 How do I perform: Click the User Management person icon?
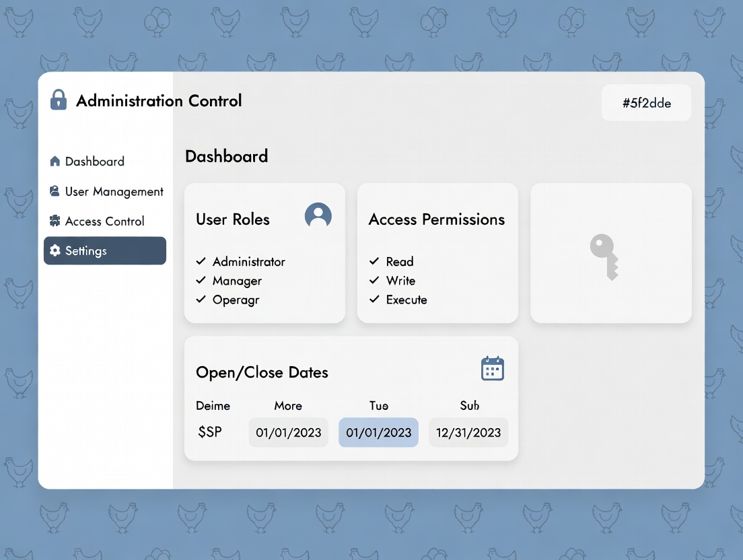click(x=55, y=192)
